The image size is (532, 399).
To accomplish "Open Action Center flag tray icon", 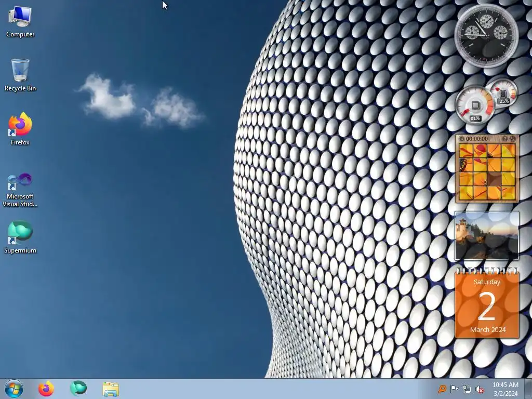I will 454,389.
